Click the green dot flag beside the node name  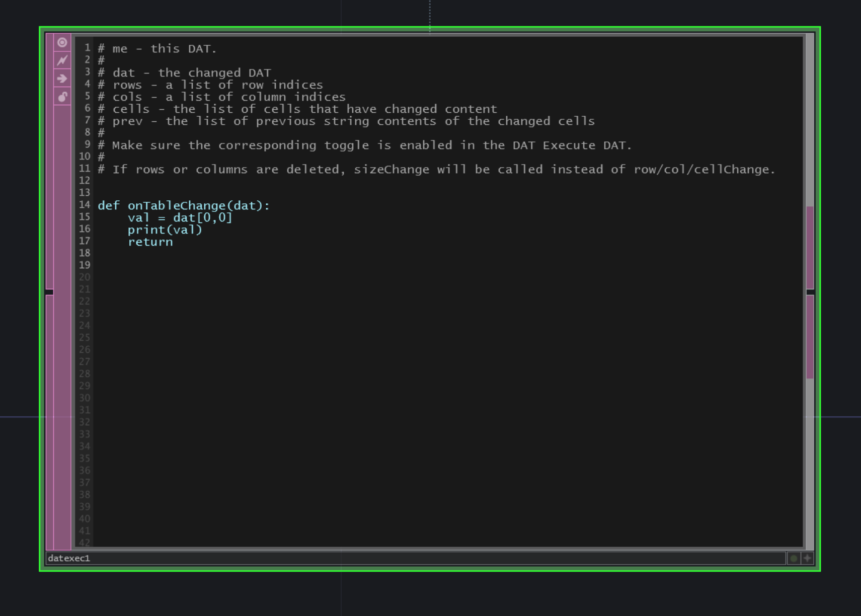(794, 558)
